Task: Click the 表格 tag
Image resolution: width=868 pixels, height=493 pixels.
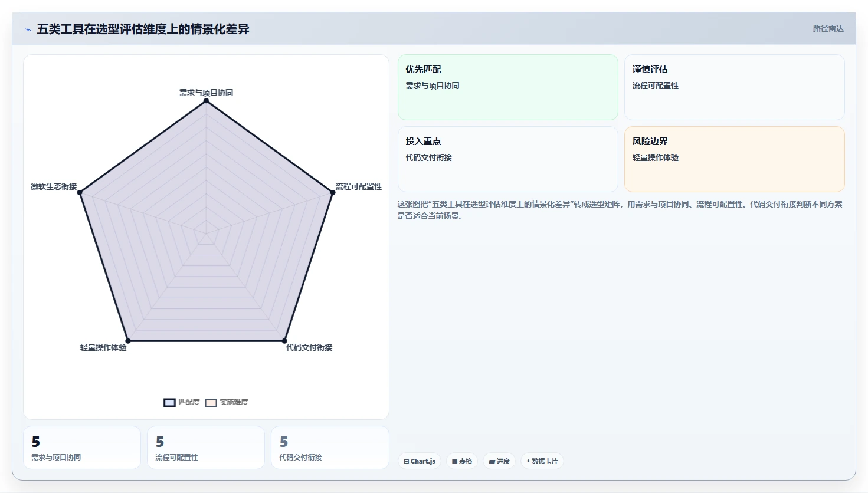Action: 462,461
